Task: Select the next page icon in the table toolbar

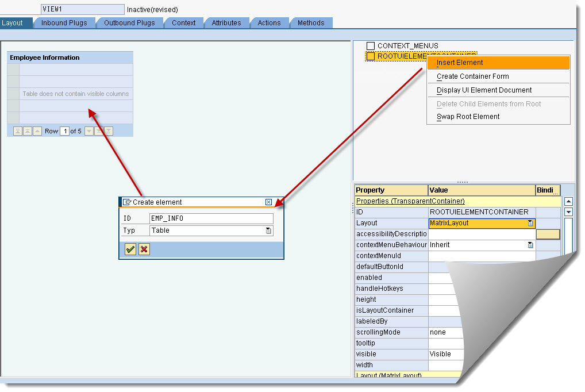Action: tap(98, 131)
